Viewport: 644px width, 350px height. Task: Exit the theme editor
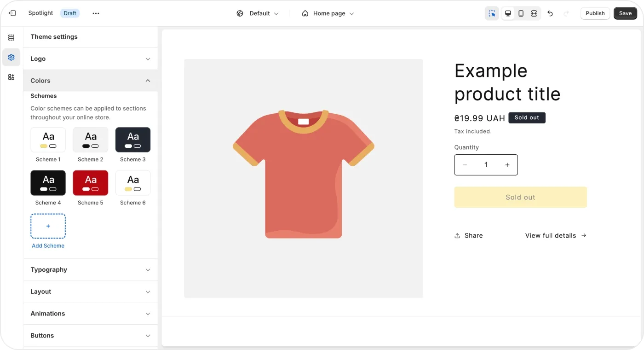coord(12,13)
